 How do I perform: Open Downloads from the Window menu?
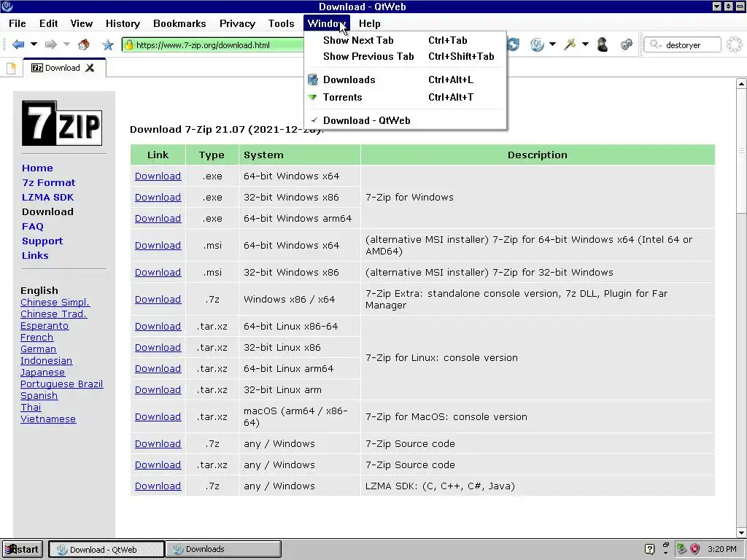coord(405,79)
